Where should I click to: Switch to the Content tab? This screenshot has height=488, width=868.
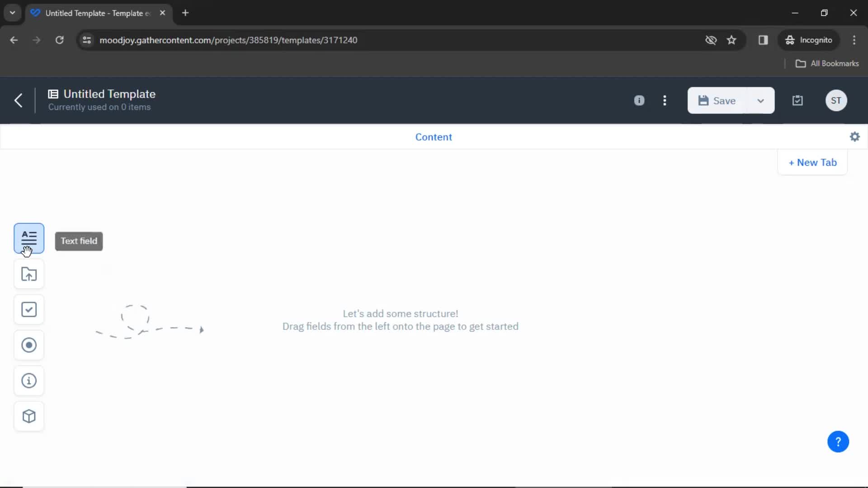[434, 137]
